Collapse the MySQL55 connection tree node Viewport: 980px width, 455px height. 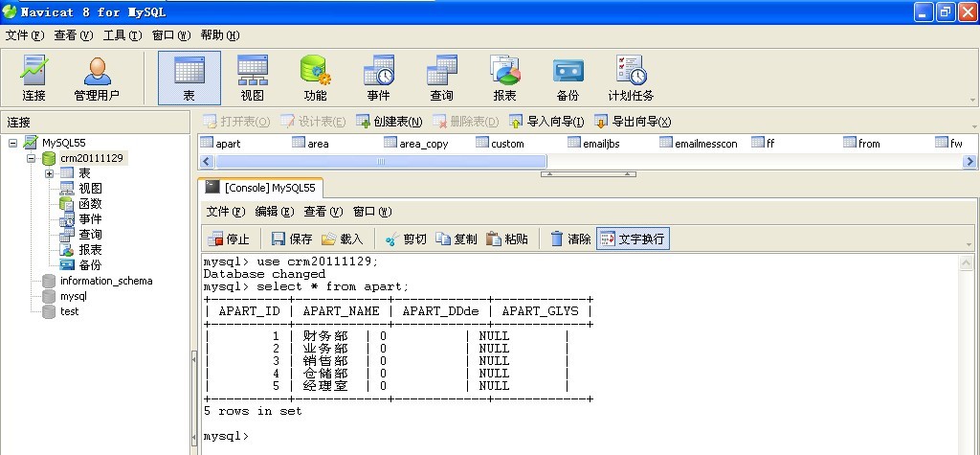(x=13, y=143)
